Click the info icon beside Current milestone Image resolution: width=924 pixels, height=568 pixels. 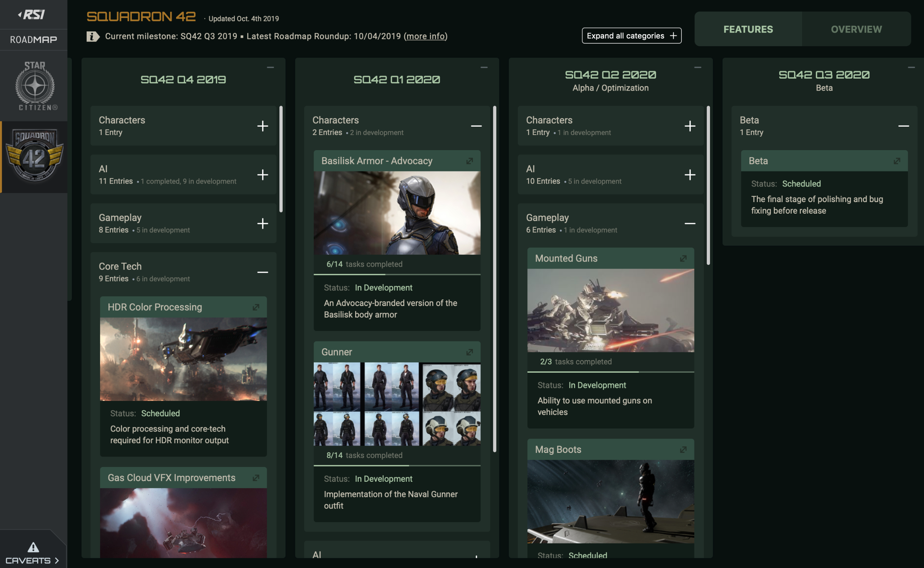click(x=93, y=36)
